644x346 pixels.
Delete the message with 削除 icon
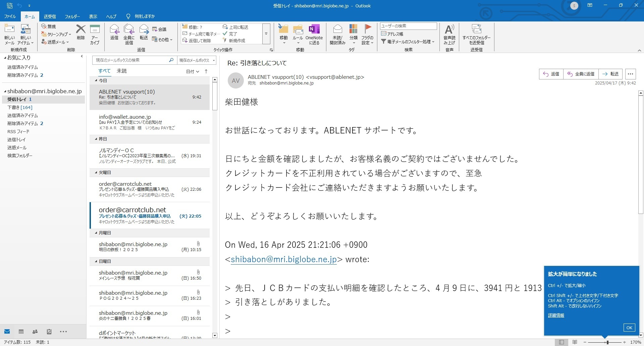pos(81,33)
